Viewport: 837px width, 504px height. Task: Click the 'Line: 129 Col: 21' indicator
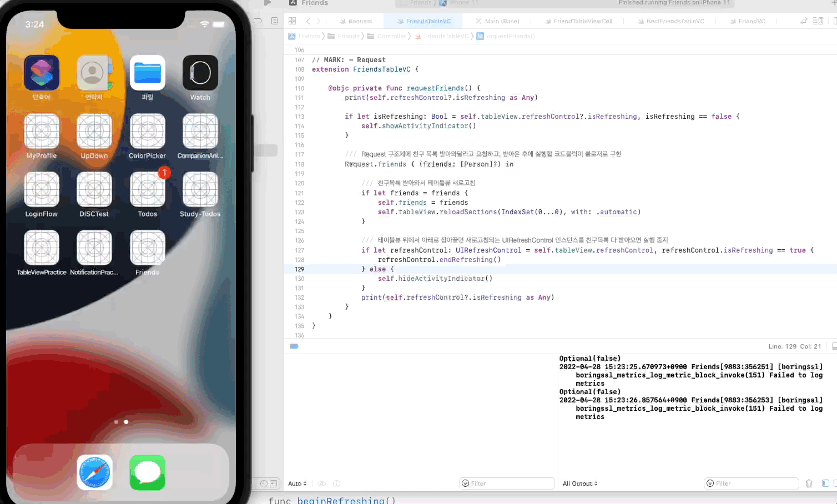pyautogui.click(x=795, y=346)
